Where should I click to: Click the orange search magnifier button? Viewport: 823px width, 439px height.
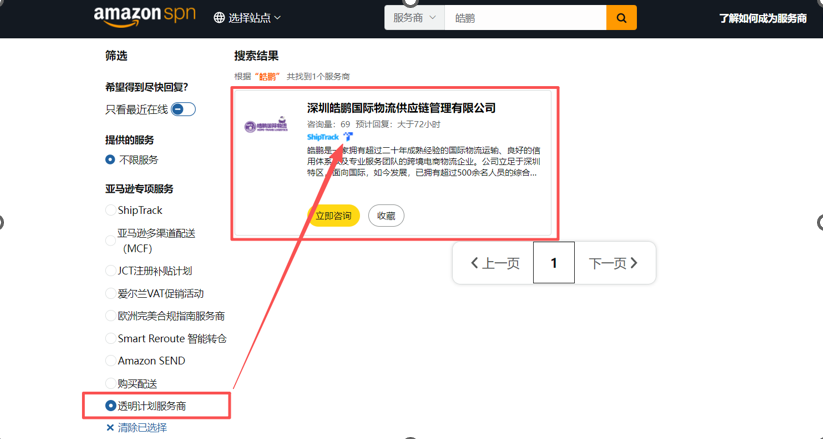(x=621, y=18)
